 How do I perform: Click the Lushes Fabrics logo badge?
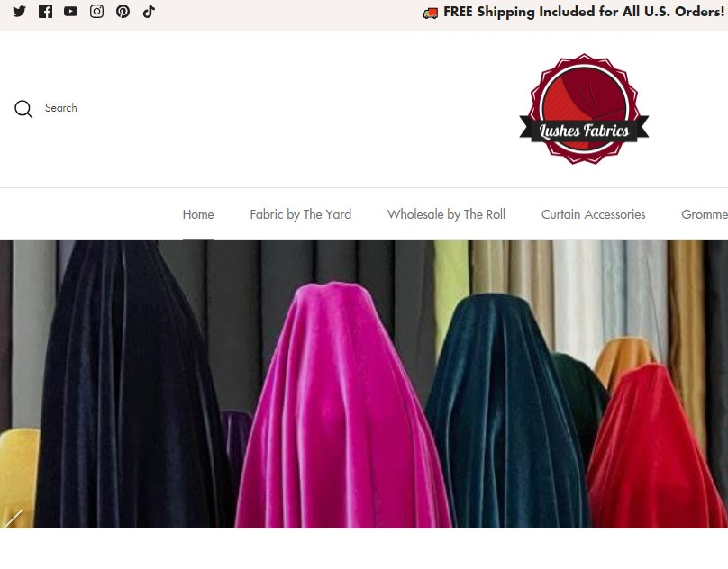(x=584, y=108)
